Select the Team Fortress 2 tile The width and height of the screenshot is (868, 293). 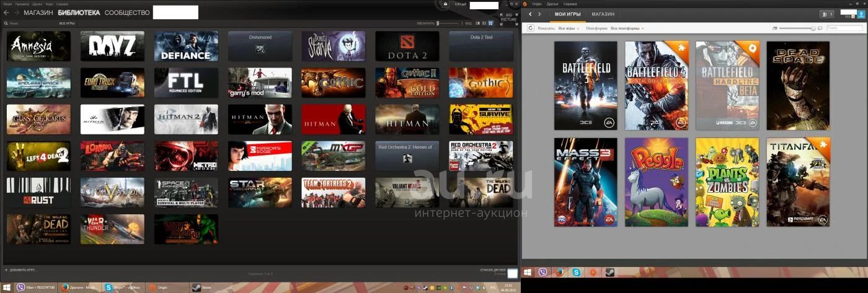point(334,193)
